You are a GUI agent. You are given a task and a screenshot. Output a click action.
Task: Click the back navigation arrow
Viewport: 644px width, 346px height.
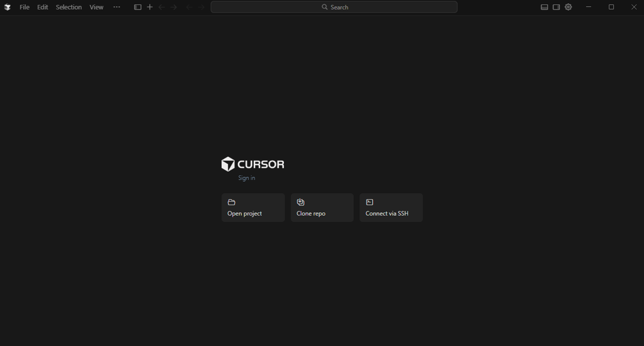pyautogui.click(x=161, y=7)
